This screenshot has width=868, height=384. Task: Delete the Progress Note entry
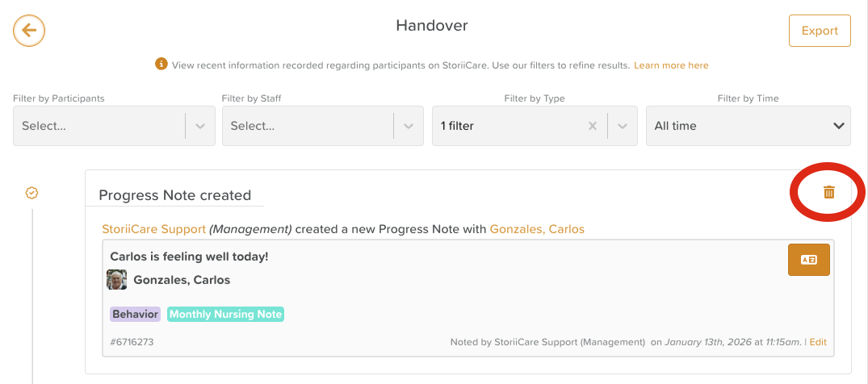[x=828, y=192]
